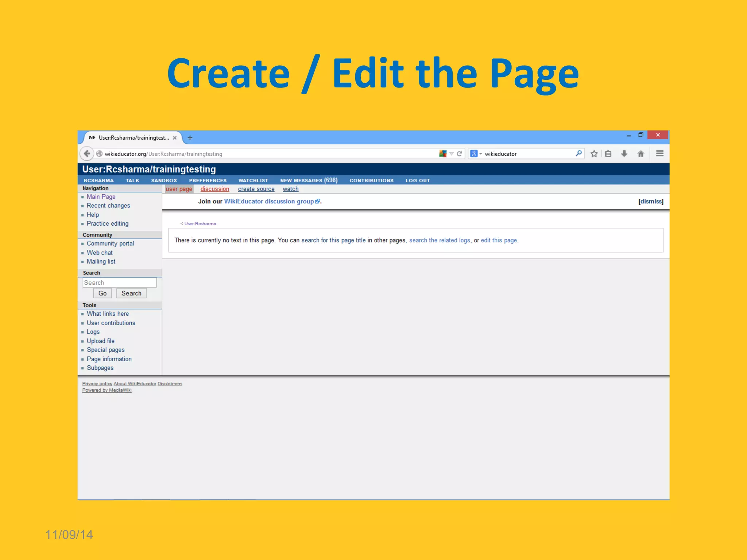Bookmark this page with the star icon
The width and height of the screenshot is (747, 560).
click(x=594, y=154)
